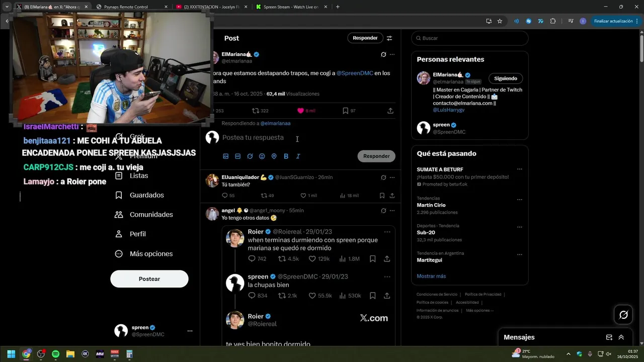Open Grok actions on ElMariana's post

(x=383, y=54)
